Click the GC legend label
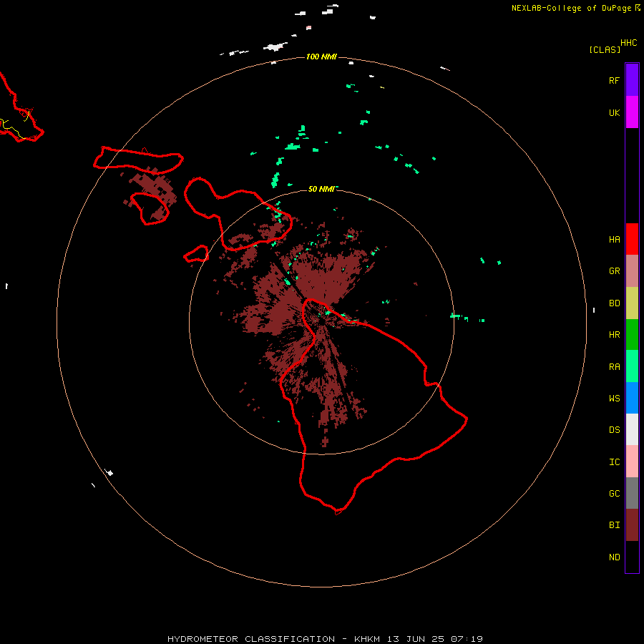Screen dimensions: 644x644 614,494
